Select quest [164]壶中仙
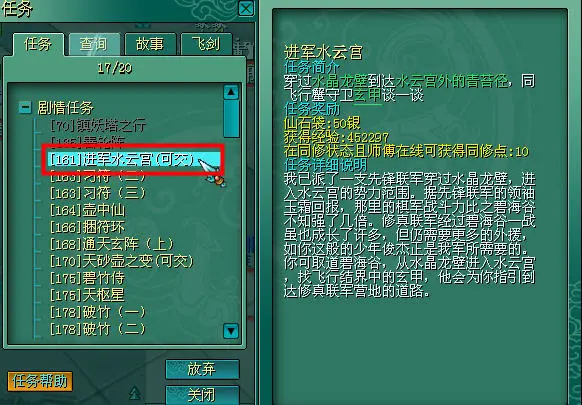582x405 pixels. point(88,210)
